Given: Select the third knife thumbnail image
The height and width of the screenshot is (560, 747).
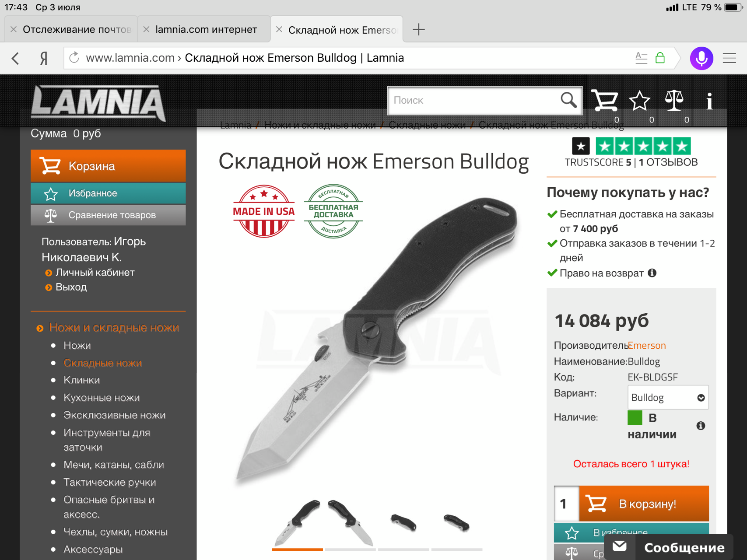Looking at the screenshot, I should coord(403,523).
